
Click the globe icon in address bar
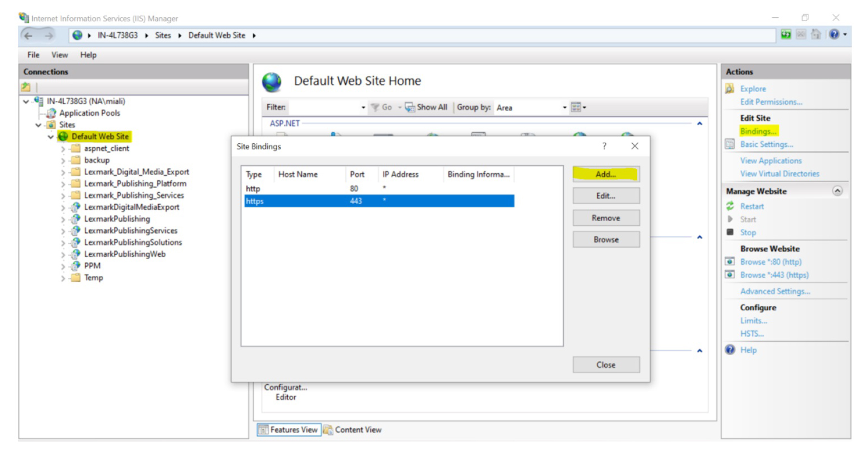tap(77, 35)
